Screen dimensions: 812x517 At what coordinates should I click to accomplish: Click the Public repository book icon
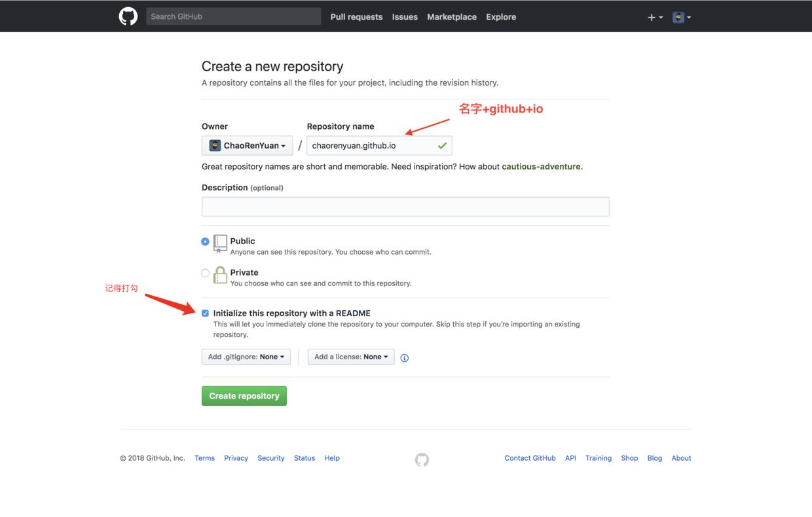220,243
